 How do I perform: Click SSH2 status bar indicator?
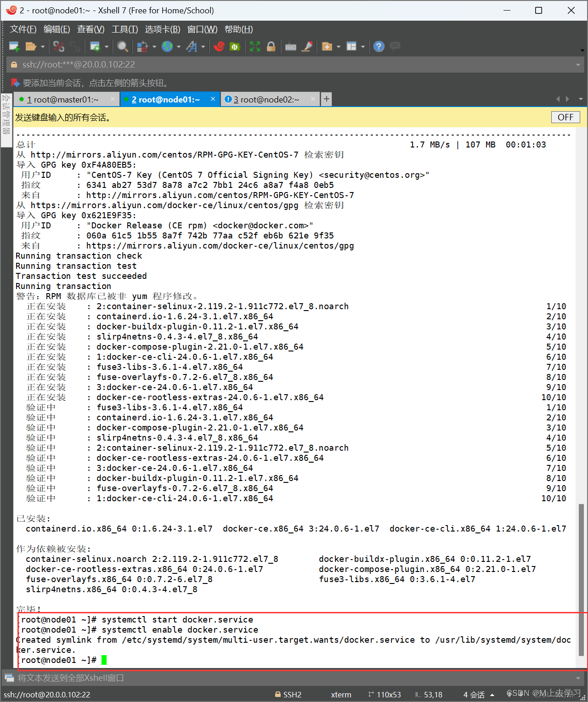pos(288,695)
